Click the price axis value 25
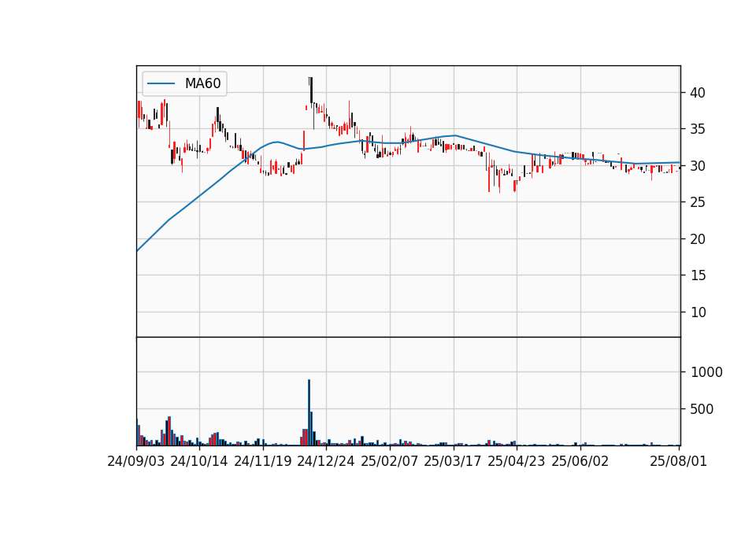 coord(698,202)
